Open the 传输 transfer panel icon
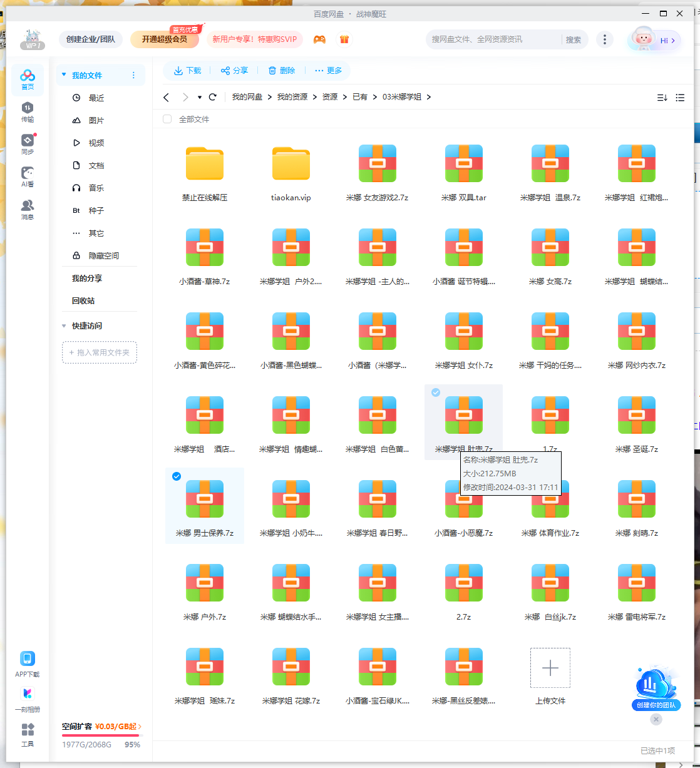Image resolution: width=700 pixels, height=768 pixels. tap(28, 112)
